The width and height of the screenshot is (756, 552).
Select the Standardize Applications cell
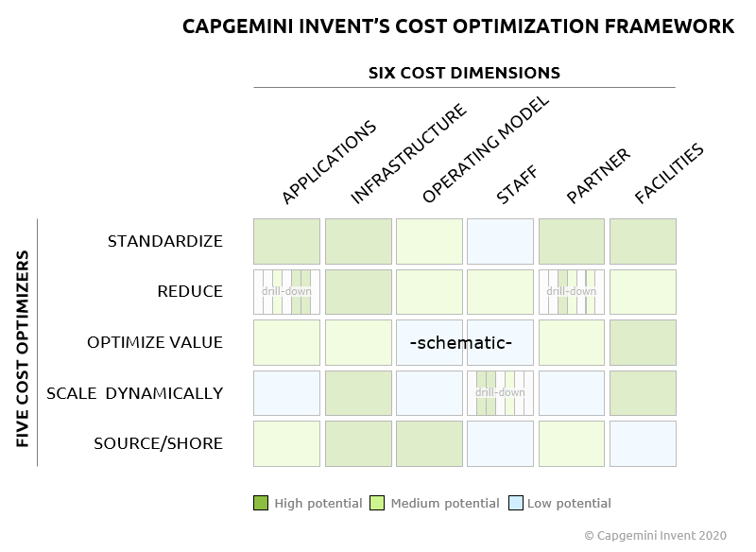click(x=286, y=241)
